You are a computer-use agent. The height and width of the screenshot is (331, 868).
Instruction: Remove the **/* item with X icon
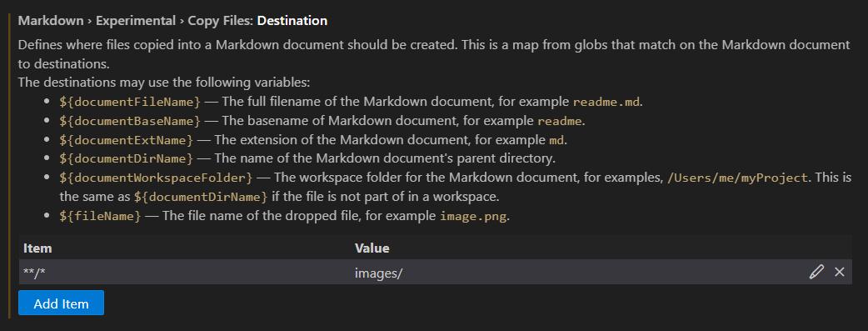point(839,272)
